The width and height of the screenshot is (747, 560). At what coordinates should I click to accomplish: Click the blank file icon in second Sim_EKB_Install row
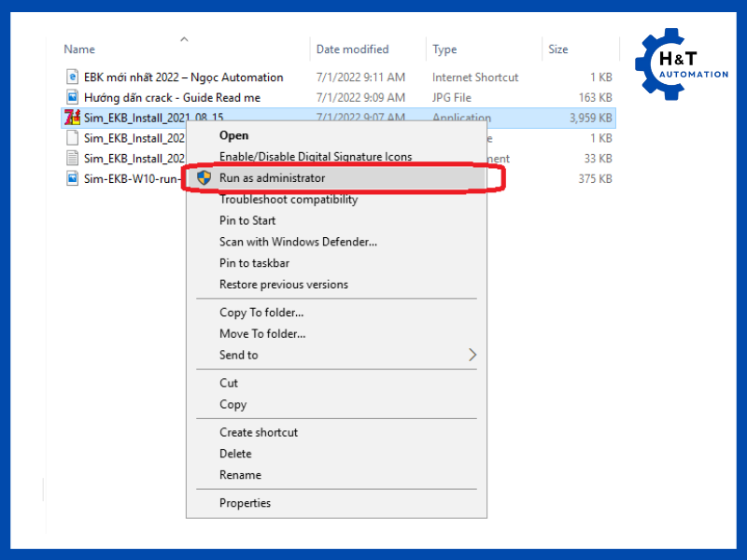(x=73, y=138)
